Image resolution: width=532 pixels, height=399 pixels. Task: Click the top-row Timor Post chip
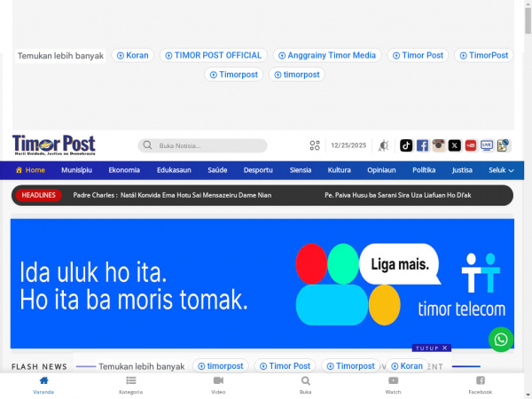(x=418, y=55)
